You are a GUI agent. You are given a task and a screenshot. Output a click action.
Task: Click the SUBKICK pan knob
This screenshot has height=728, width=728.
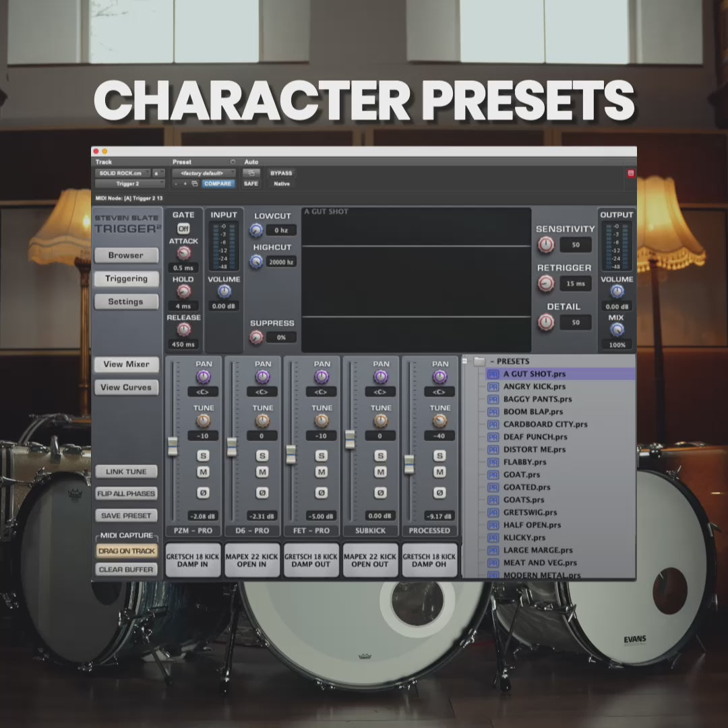[381, 377]
